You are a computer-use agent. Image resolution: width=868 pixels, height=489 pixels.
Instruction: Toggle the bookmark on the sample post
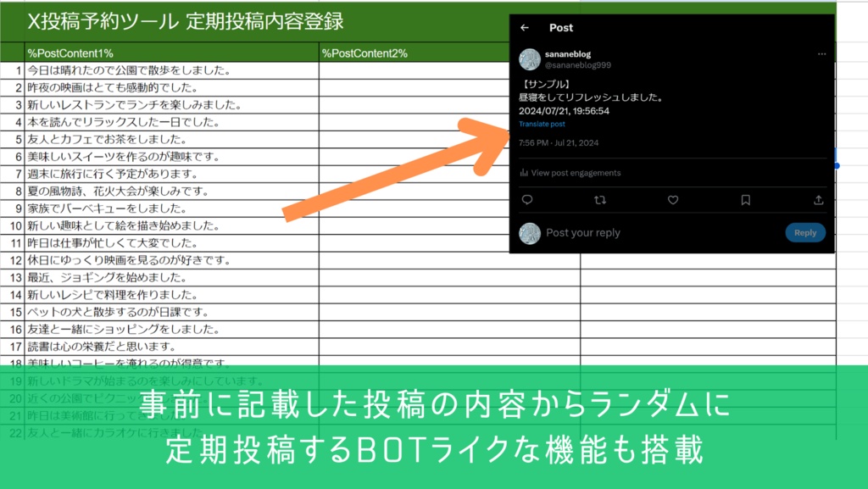tap(745, 199)
